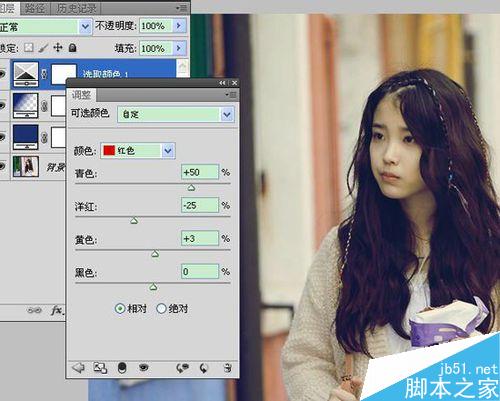The width and height of the screenshot is (500, 401).
Task: Click the lock all padlock icon
Action: [x=72, y=48]
